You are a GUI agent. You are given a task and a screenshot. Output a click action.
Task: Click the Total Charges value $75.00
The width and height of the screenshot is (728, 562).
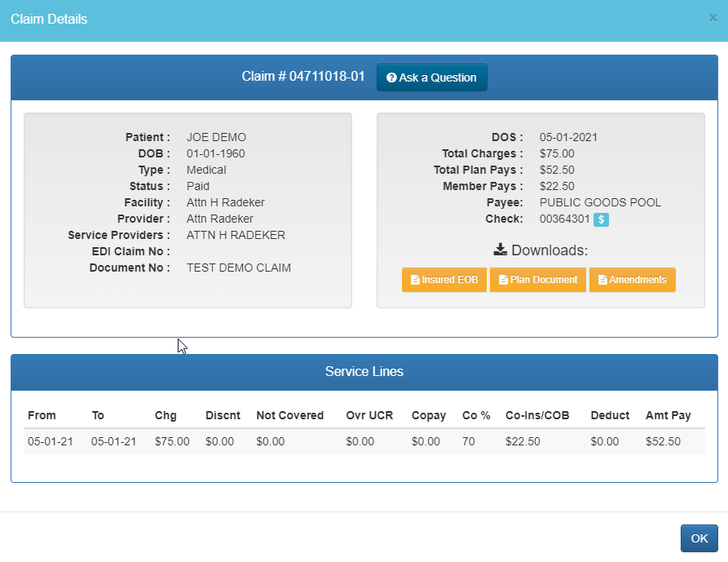tap(557, 153)
